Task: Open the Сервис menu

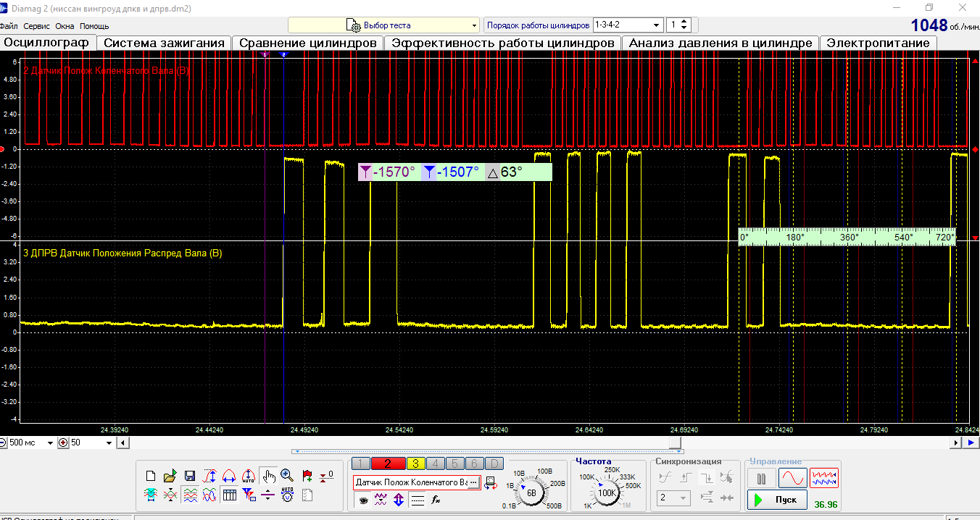Action: point(36,26)
